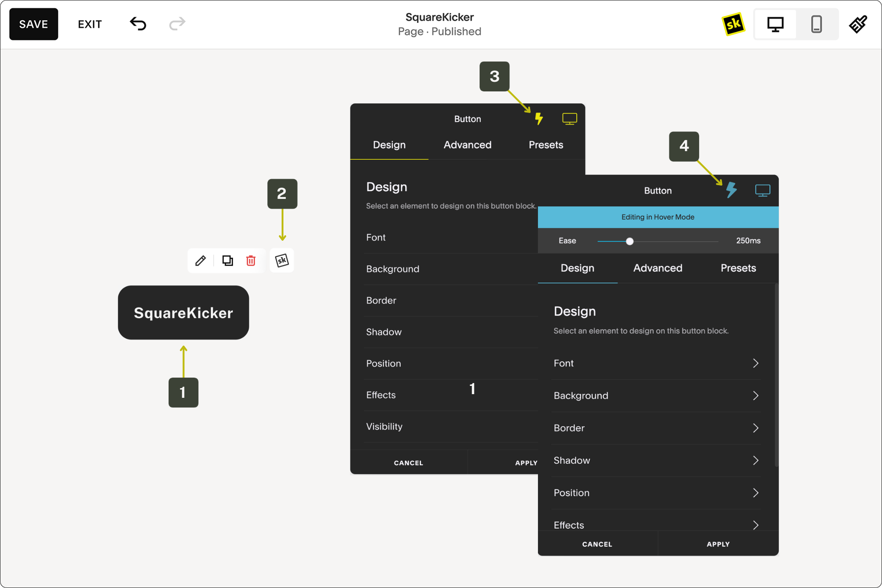Click APPLY in hover mode panel
The image size is (882, 588).
tap(718, 544)
